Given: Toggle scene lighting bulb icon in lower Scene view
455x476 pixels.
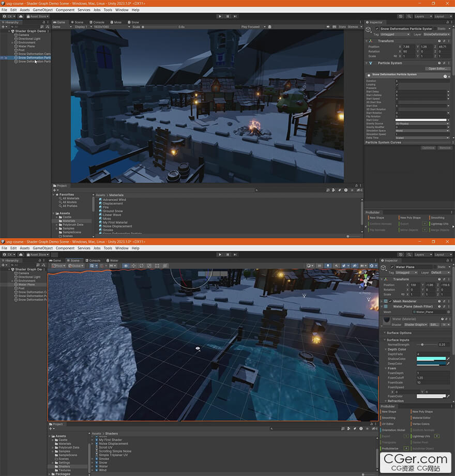Looking at the screenshot, I should coord(328,266).
